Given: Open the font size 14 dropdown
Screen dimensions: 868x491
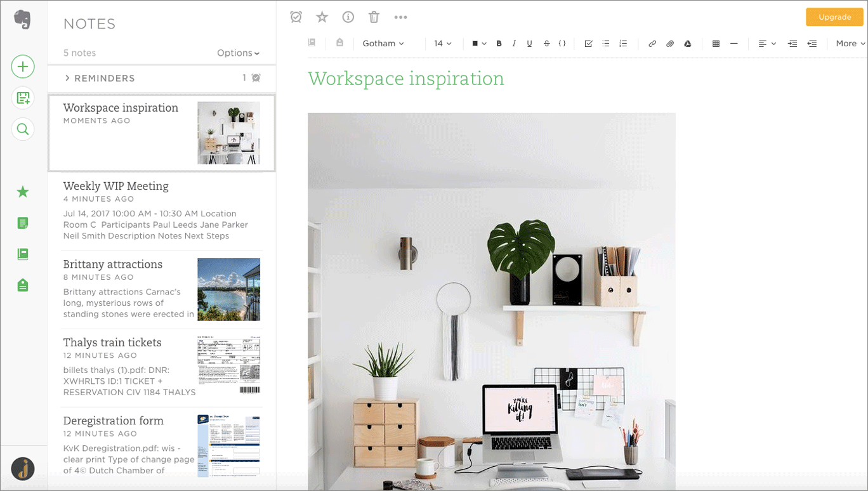Looking at the screenshot, I should (442, 44).
